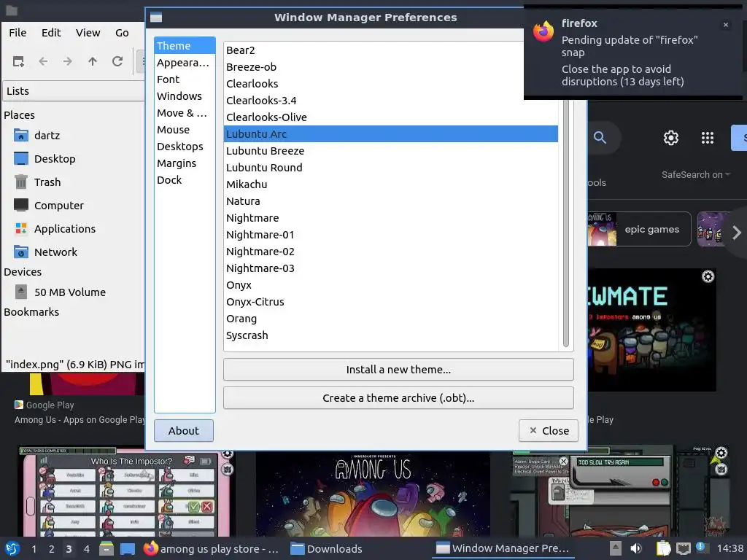
Task: Close the Window Manager Preferences dialog
Action: coord(549,430)
